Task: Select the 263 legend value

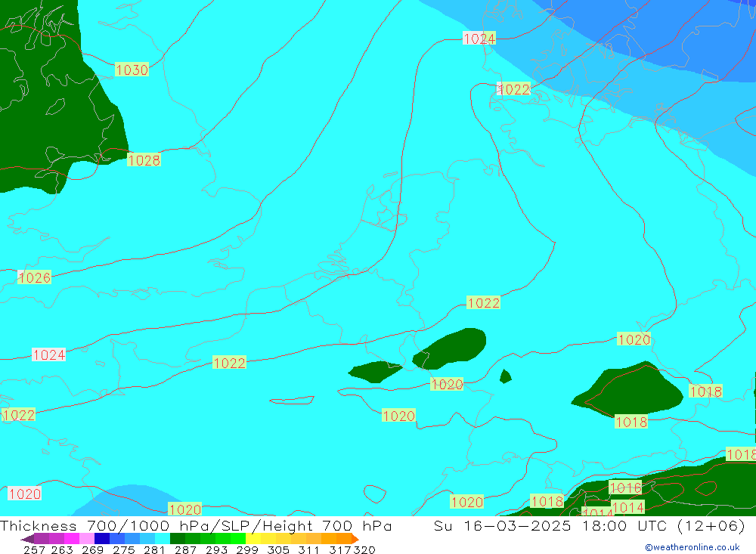Action: (x=62, y=549)
